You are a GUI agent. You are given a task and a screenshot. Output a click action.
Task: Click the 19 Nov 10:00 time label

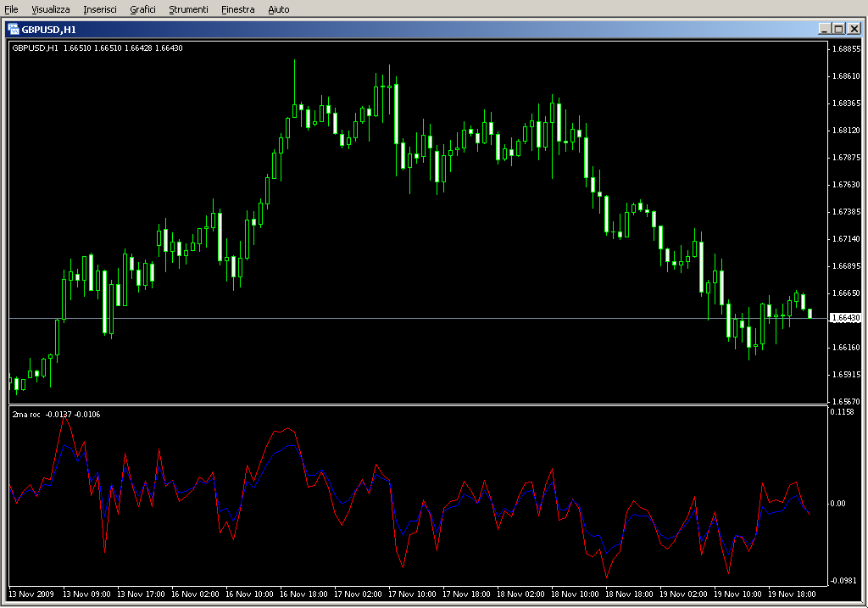(738, 594)
